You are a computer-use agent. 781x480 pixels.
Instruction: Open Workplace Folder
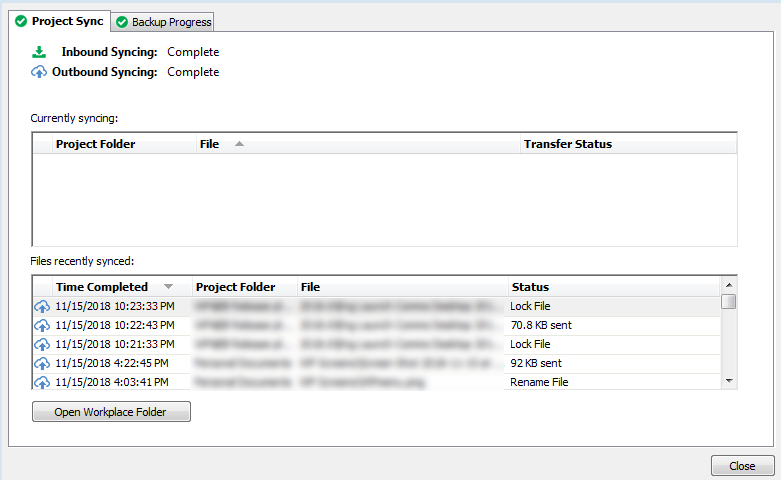111,412
